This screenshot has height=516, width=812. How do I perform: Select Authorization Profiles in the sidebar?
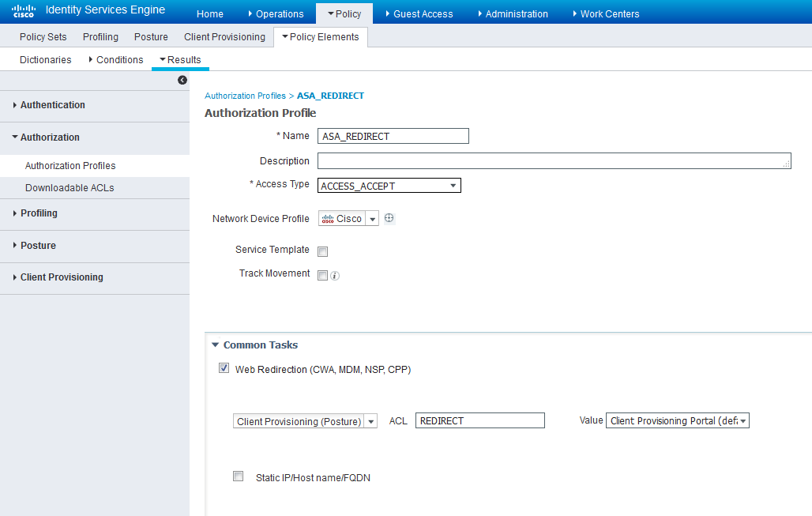tap(70, 166)
